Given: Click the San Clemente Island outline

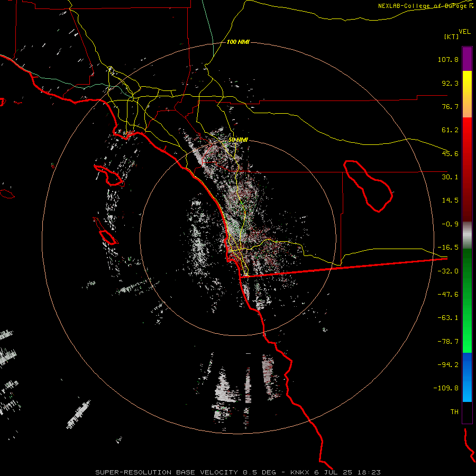Looking at the screenshot, I should pos(106,231).
